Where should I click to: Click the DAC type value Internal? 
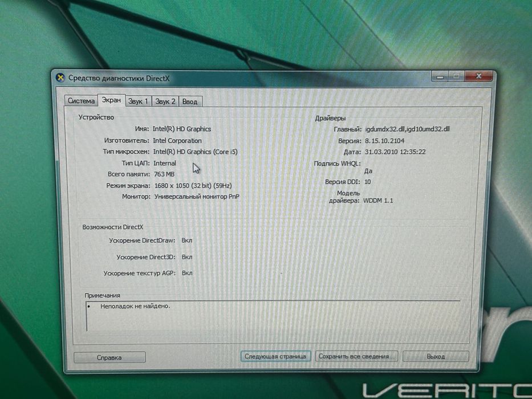(x=165, y=163)
